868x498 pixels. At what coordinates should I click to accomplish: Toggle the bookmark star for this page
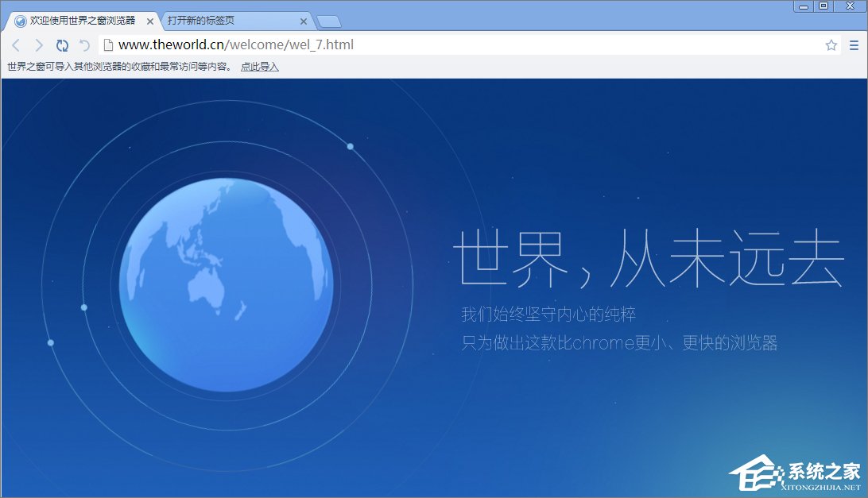(831, 45)
